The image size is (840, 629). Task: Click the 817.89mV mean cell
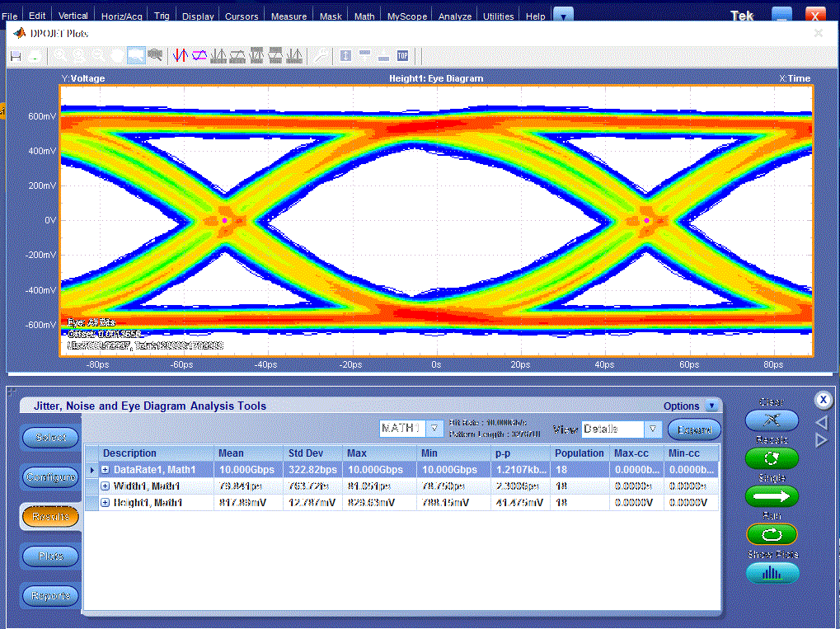(x=249, y=503)
